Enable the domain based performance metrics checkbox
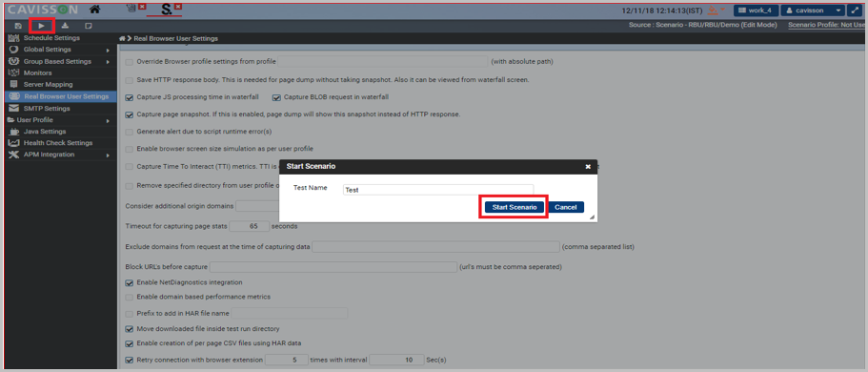 click(130, 298)
